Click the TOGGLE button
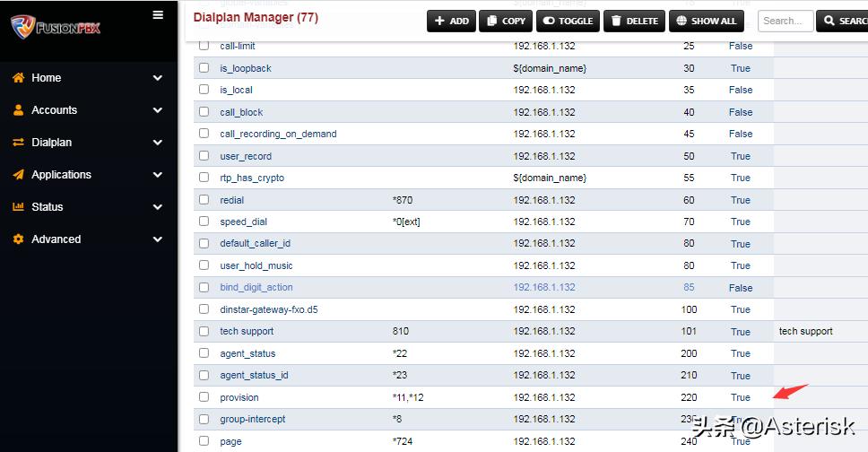Screen dimensions: 868x452 [568, 21]
